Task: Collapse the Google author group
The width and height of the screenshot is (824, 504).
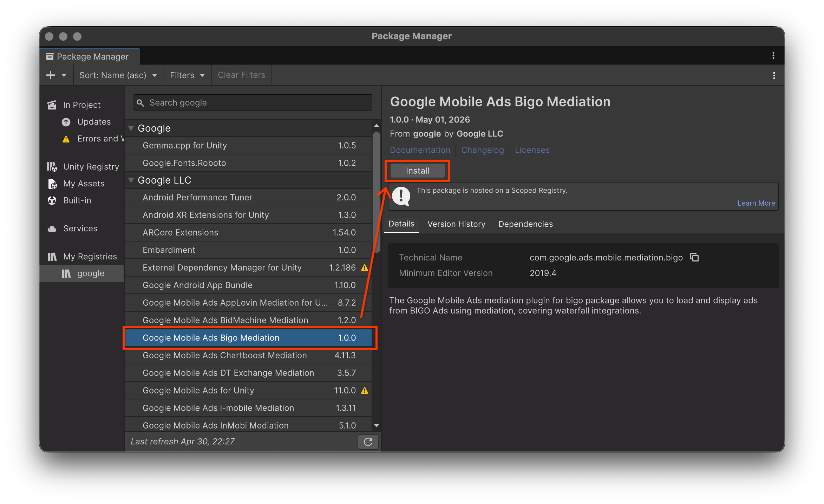Action: point(131,128)
